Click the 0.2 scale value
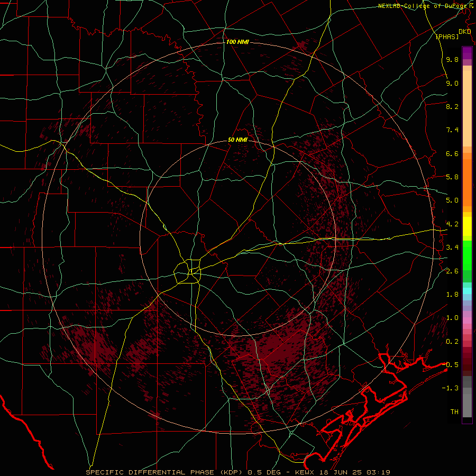Screen dimensions: 476x476 [x=452, y=342]
